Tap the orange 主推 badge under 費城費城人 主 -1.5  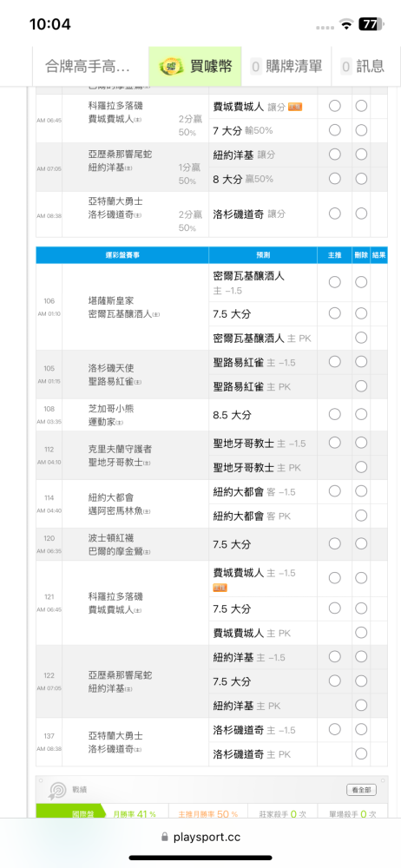(x=220, y=588)
